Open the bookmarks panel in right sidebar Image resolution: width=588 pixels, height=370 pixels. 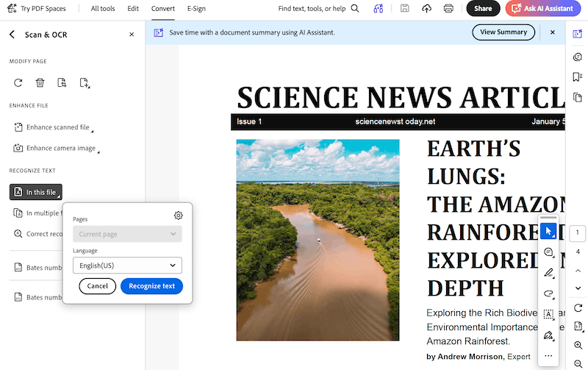(x=578, y=77)
